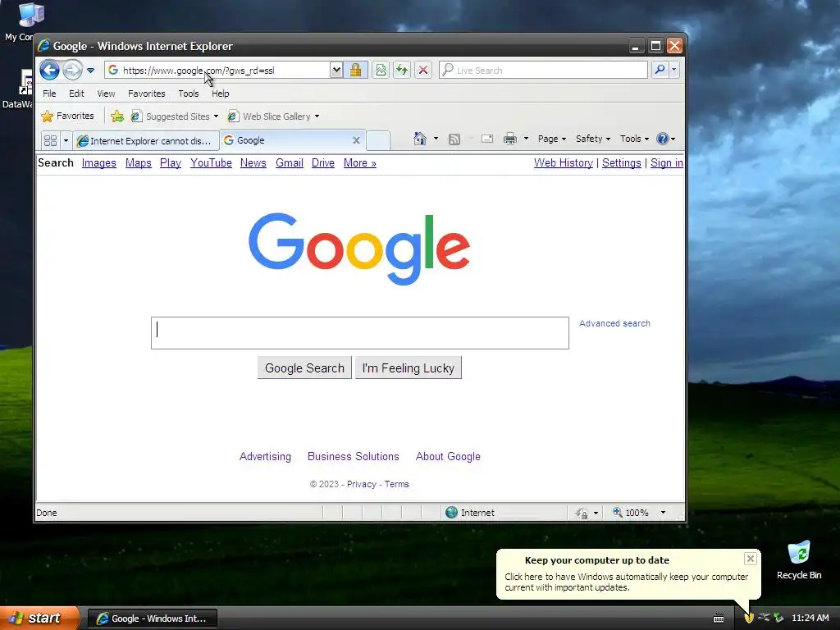Open the YouTube link

click(211, 163)
